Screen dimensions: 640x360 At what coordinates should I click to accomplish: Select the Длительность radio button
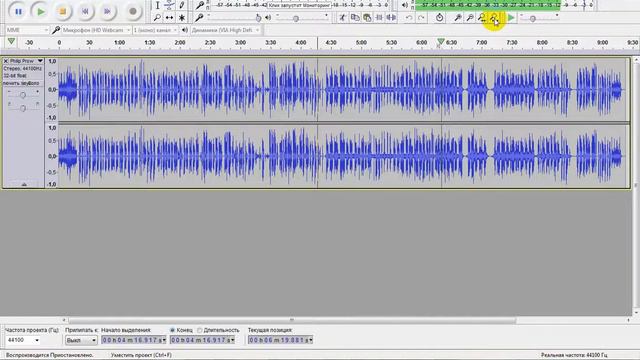tap(200, 330)
